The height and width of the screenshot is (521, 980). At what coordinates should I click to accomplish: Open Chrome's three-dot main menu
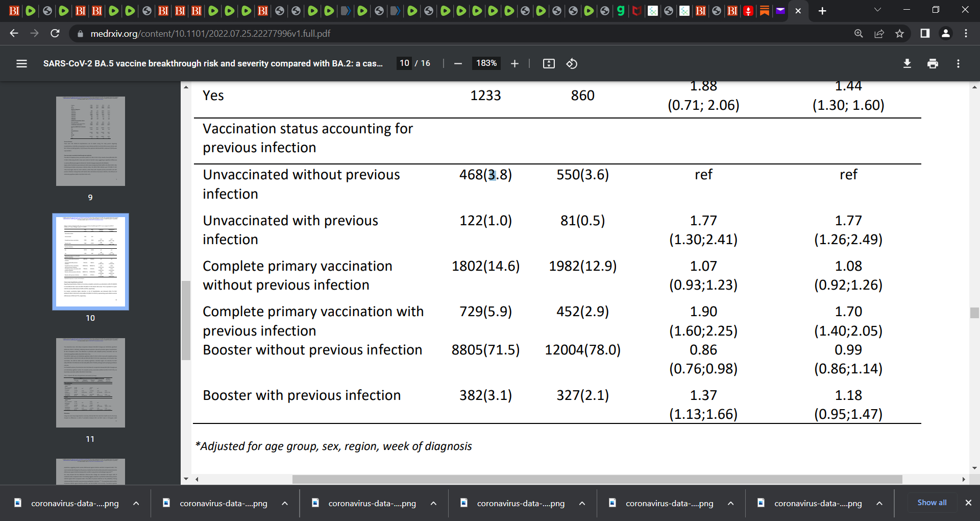[966, 33]
